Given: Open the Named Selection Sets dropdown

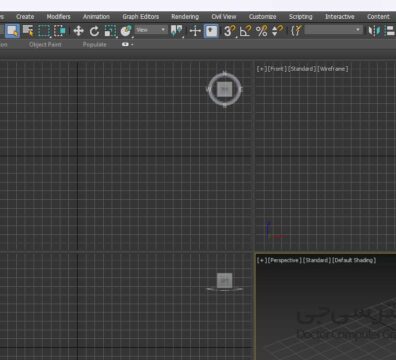Looking at the screenshot, I should point(333,30).
